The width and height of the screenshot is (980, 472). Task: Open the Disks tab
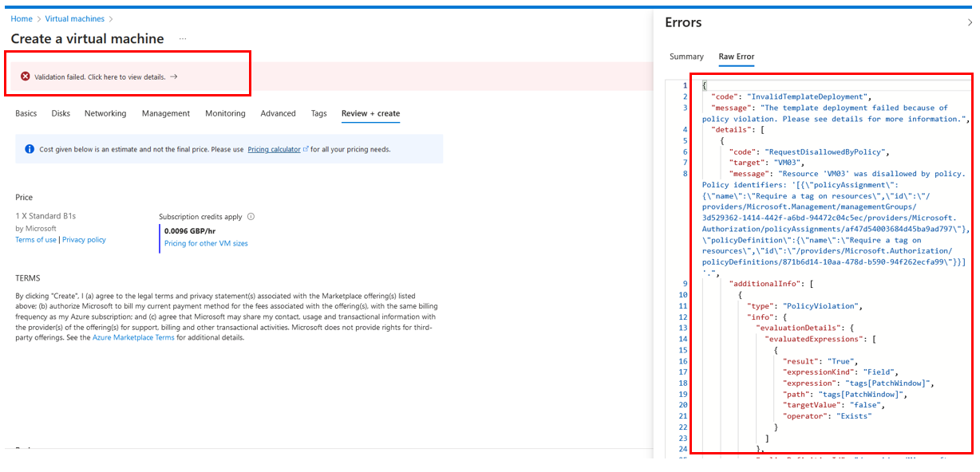pos(61,113)
